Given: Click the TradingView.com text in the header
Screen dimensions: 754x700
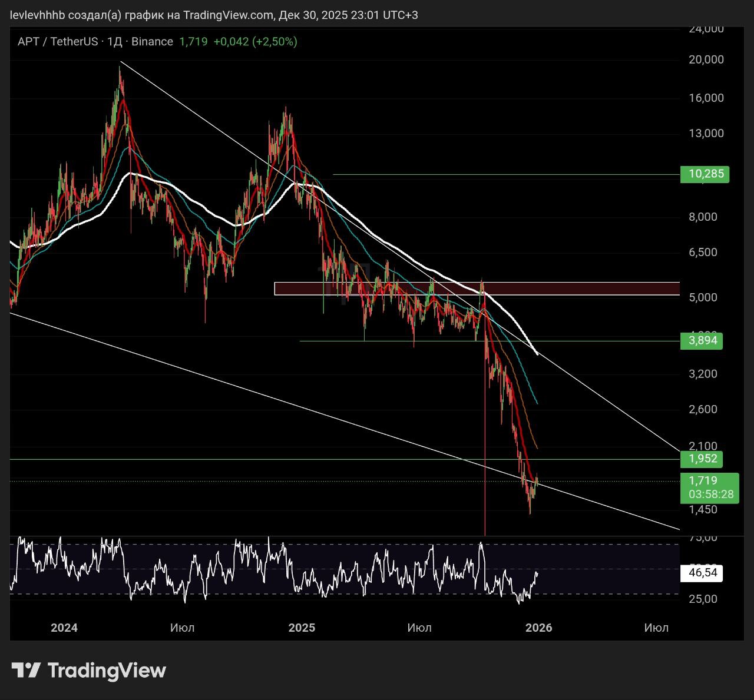Looking at the screenshot, I should (228, 15).
